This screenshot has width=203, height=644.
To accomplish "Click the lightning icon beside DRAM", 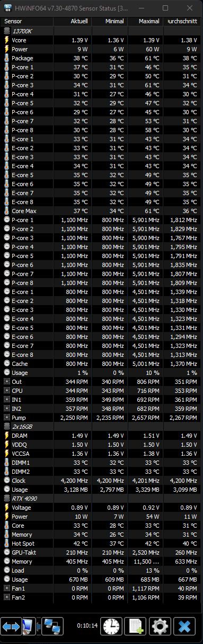I will [x=6, y=436].
